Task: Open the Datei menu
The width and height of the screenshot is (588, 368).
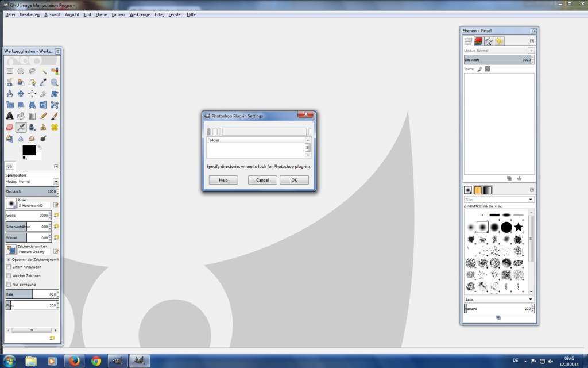Action: click(10, 14)
